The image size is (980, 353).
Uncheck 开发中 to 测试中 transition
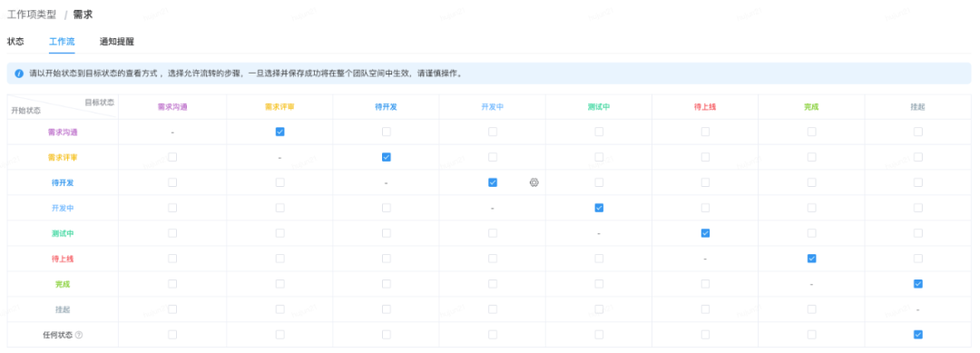(599, 208)
